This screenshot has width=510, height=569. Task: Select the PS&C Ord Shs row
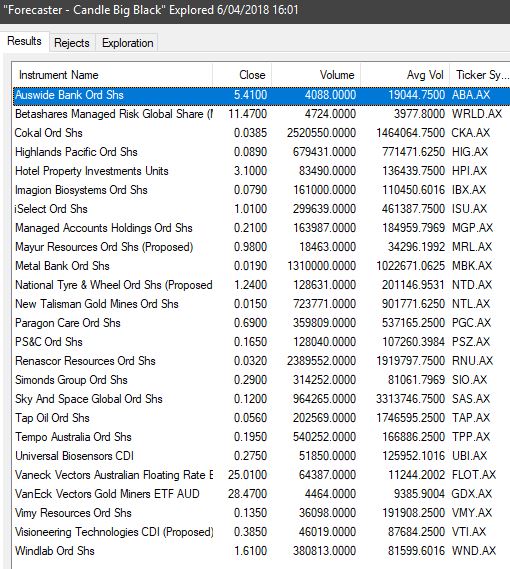261,342
